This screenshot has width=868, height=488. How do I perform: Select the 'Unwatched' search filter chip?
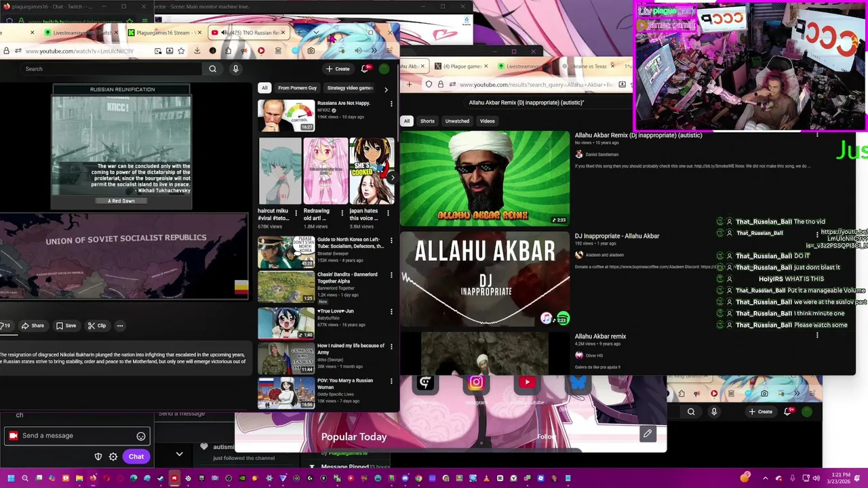457,121
